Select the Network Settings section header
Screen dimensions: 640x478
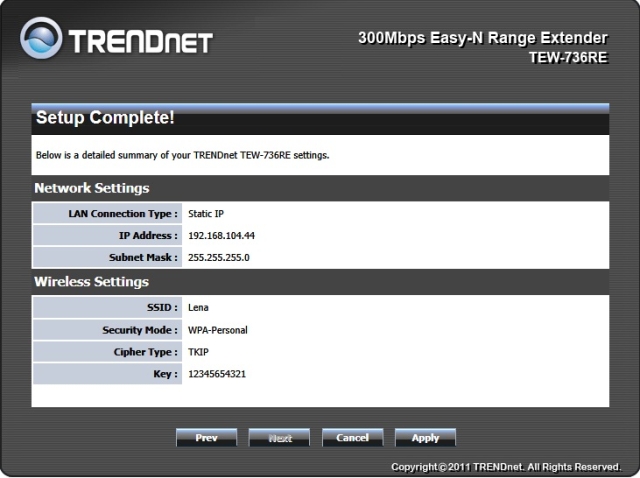coord(92,188)
